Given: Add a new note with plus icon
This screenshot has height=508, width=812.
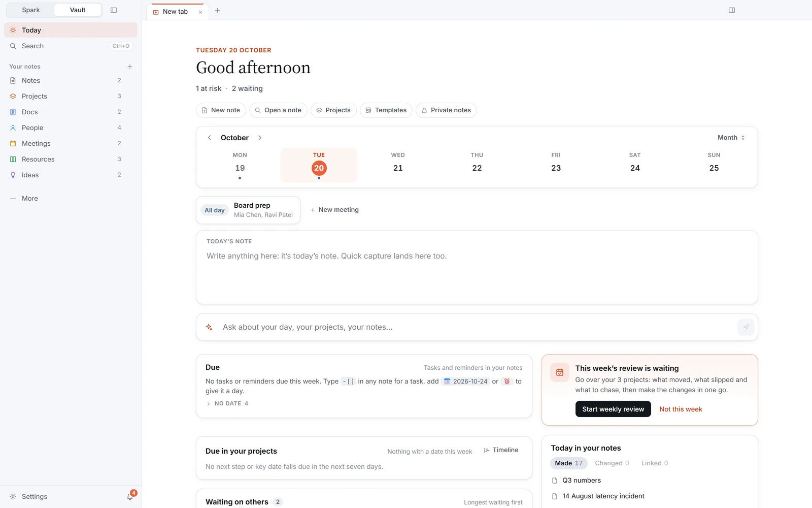Looking at the screenshot, I should click(x=130, y=67).
